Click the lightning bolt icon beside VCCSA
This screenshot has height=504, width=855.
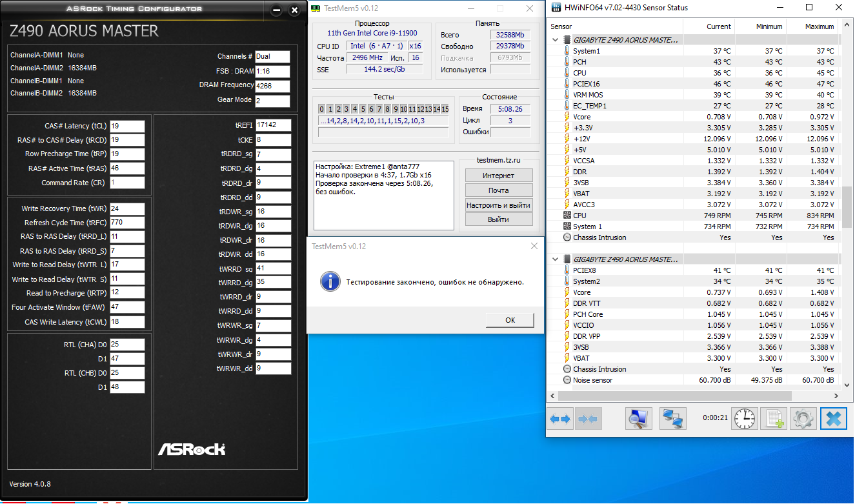(567, 161)
